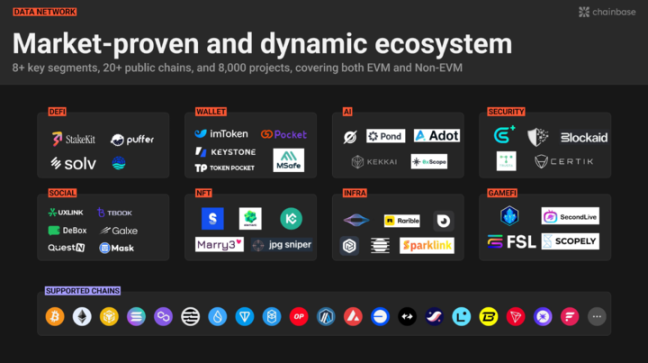Click the Sparklink infra logo
The image size is (648, 363).
[x=427, y=246]
